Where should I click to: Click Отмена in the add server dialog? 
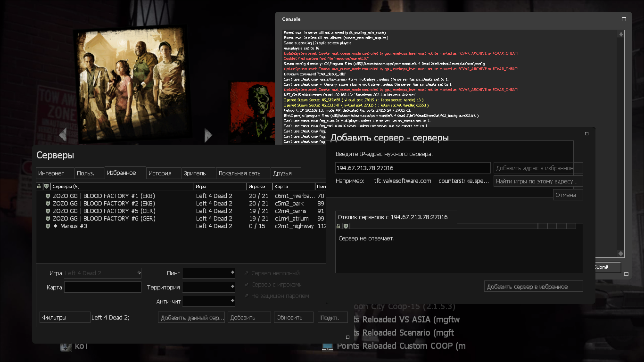[568, 195]
